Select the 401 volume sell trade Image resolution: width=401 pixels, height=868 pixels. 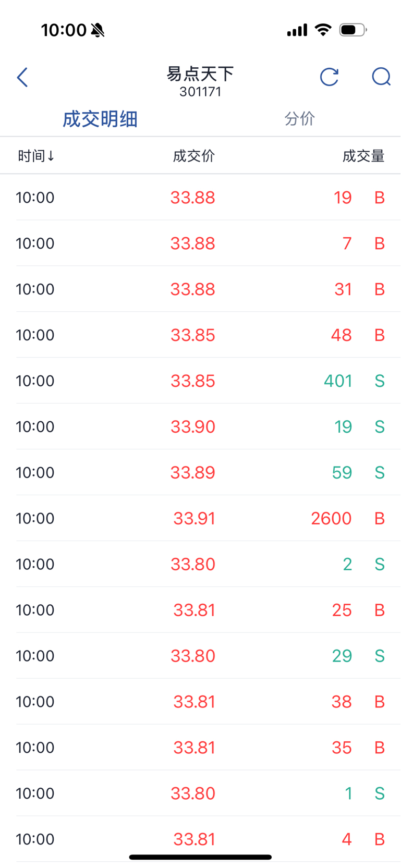click(x=200, y=381)
